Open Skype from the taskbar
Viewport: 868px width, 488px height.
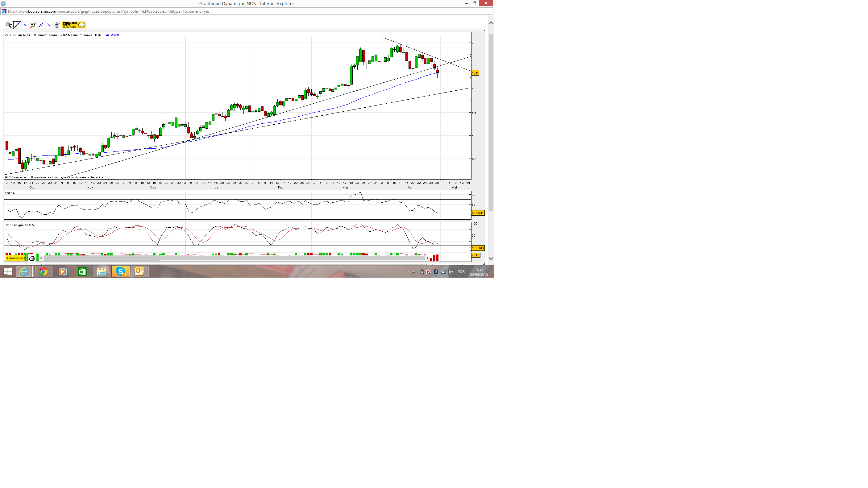click(x=120, y=271)
